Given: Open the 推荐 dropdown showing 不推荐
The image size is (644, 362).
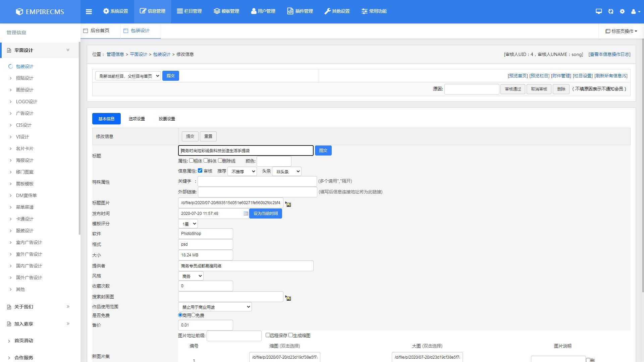Looking at the screenshot, I should [242, 171].
